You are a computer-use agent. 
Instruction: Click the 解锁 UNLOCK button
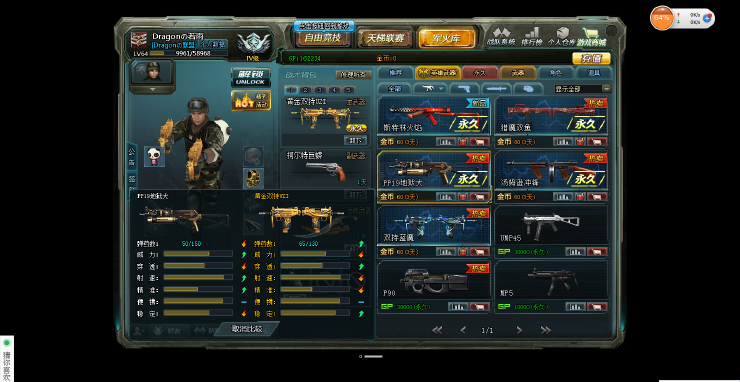coord(251,77)
